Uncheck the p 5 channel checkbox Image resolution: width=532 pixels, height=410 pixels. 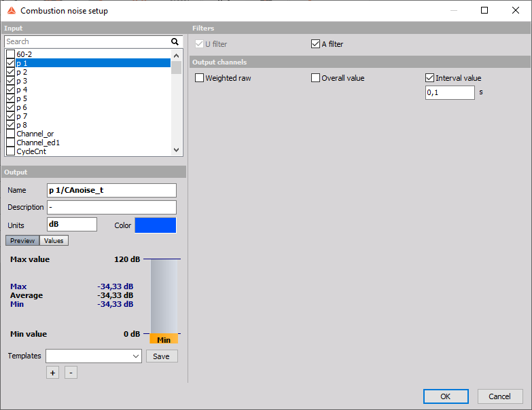point(10,98)
